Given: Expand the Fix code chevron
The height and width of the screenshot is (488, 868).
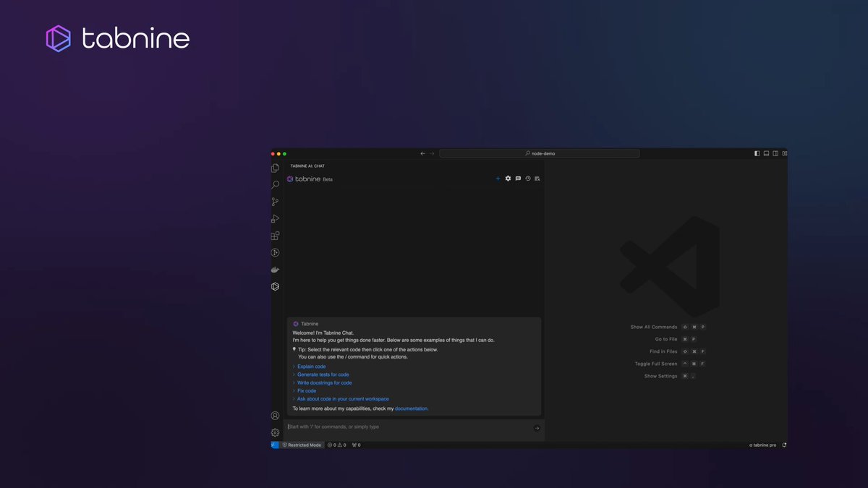Looking at the screenshot, I should point(294,390).
